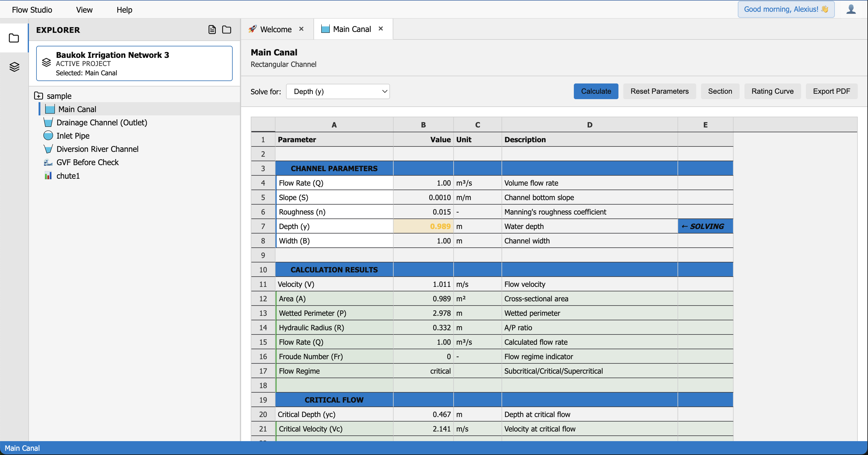Click the Good morning, Alexius! greeting
The image size is (868, 455).
tap(786, 9)
